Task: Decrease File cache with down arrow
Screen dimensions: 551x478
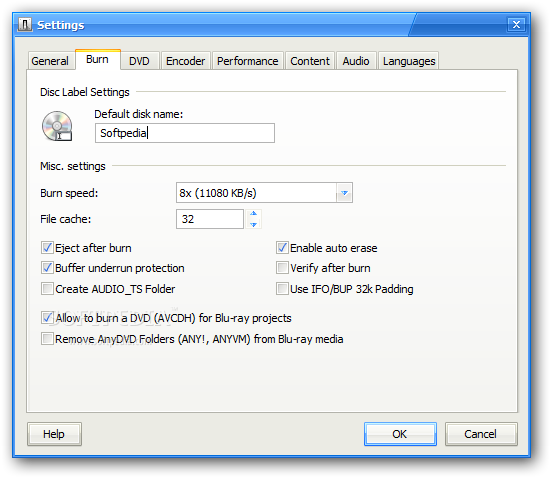Action: coord(253,224)
